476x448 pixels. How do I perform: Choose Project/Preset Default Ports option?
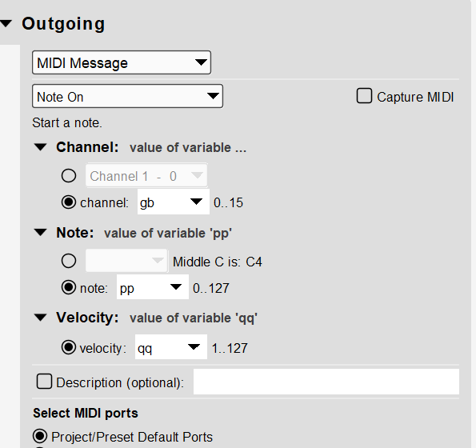pos(40,437)
